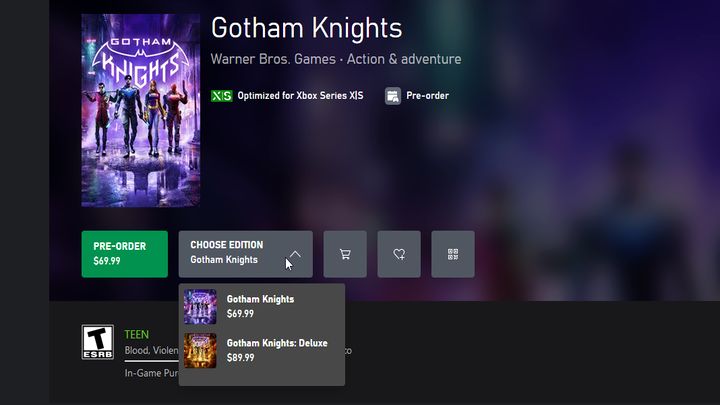Select the Gotham Knights $69.99 edition
Image resolution: width=720 pixels, height=405 pixels.
pyautogui.click(x=260, y=306)
